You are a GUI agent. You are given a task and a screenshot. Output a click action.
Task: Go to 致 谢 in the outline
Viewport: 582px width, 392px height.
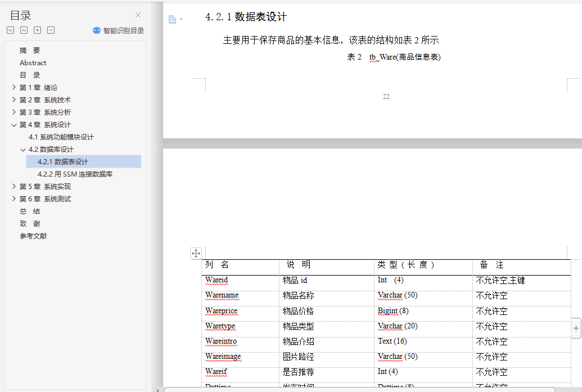[30, 223]
